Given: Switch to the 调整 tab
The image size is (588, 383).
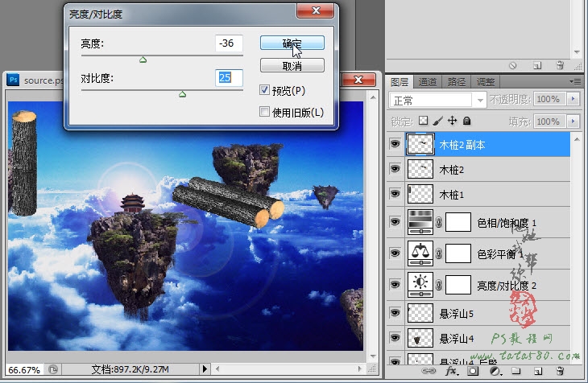Looking at the screenshot, I should coord(486,82).
